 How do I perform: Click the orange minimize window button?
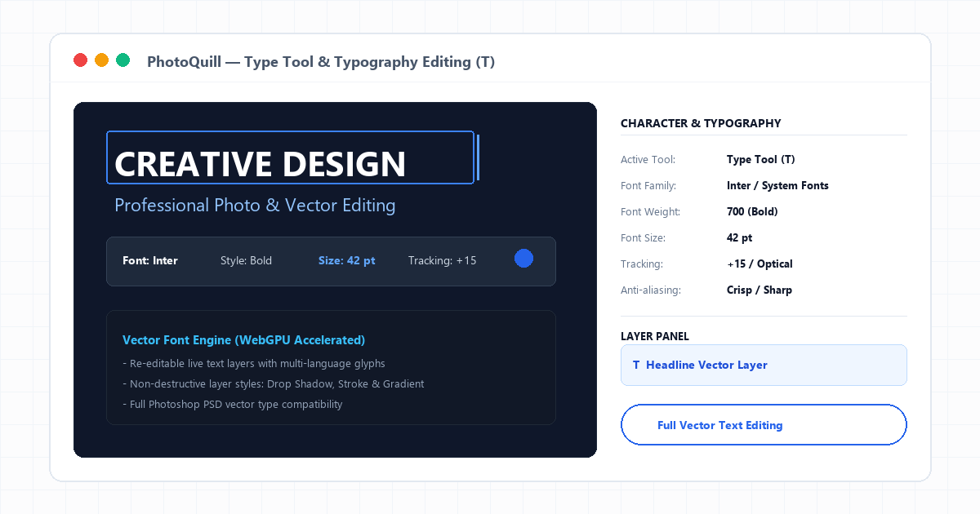click(102, 60)
